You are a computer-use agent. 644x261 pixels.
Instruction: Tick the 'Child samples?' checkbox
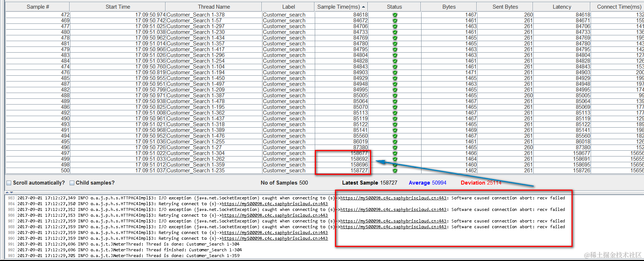72,183
